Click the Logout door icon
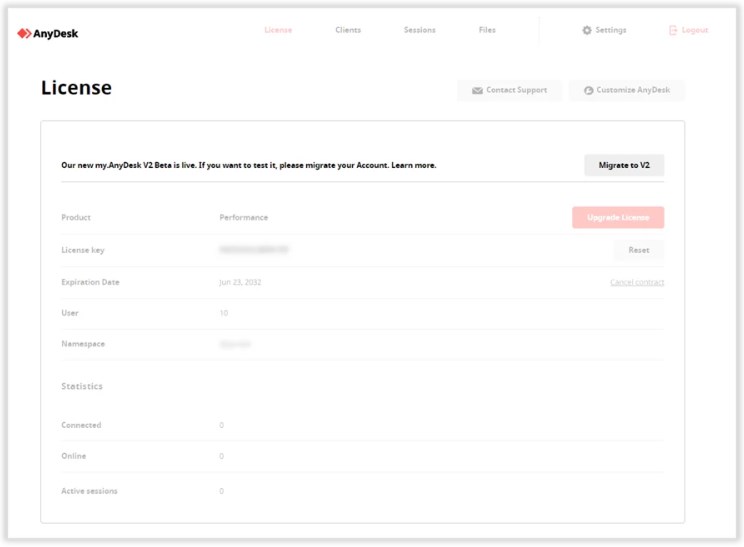744x547 pixels. click(673, 30)
